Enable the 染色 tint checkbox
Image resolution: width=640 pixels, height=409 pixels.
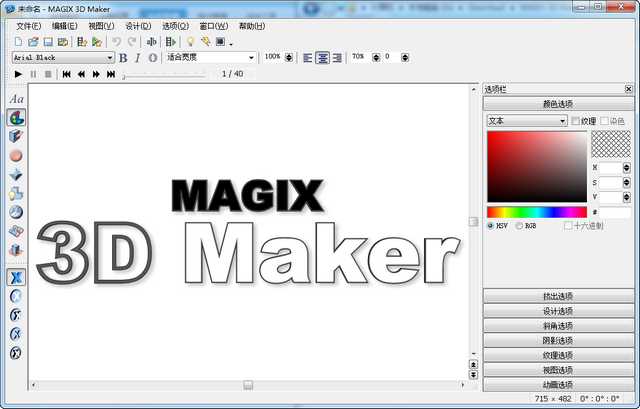(x=605, y=121)
